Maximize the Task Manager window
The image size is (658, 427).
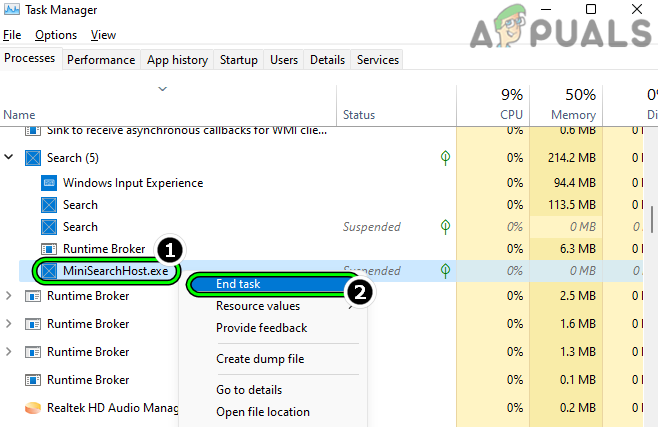tap(591, 9)
